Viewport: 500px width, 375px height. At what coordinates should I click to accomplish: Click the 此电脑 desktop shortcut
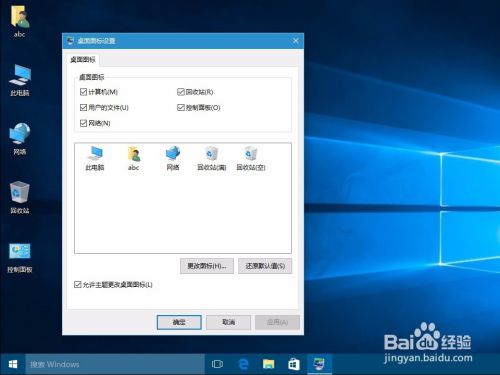(20, 80)
